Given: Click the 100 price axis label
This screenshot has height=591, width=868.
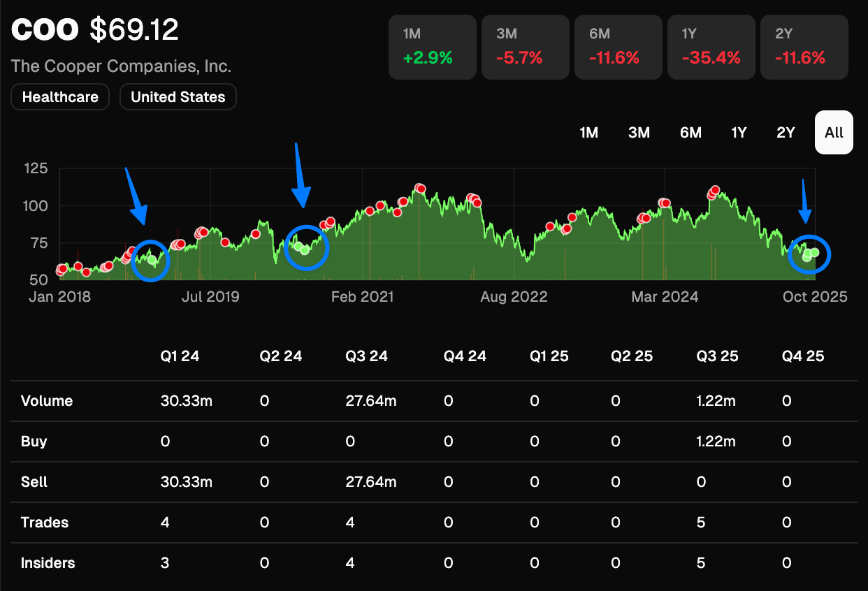Looking at the screenshot, I should [x=36, y=206].
